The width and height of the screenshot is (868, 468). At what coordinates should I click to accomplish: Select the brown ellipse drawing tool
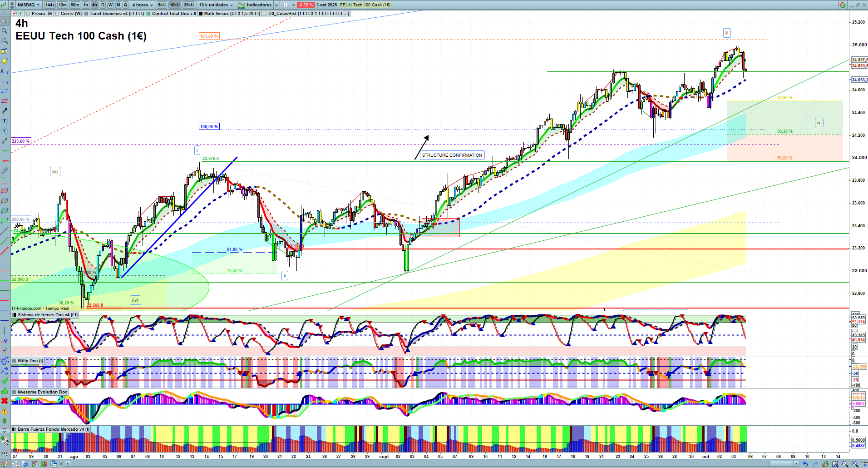5,201
